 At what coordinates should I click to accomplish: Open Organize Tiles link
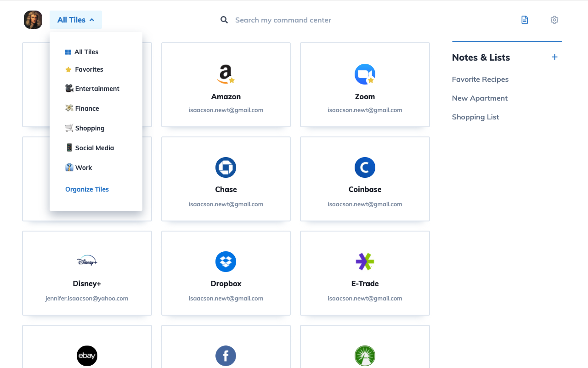(x=87, y=189)
